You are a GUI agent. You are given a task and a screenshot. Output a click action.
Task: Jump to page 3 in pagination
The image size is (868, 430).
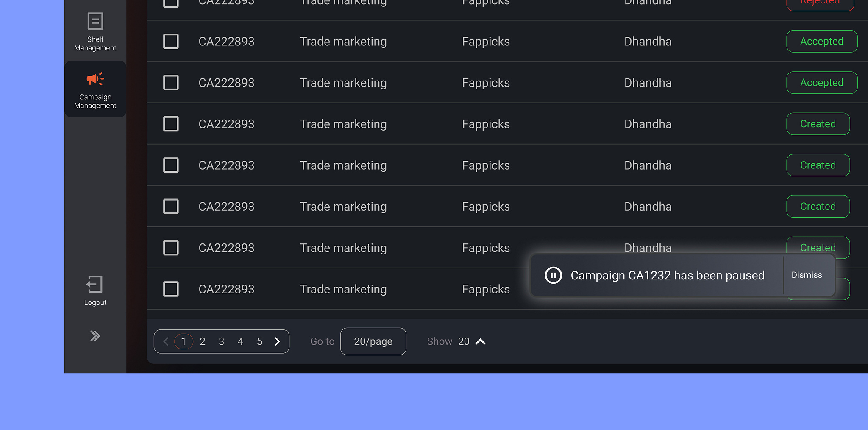coord(221,341)
